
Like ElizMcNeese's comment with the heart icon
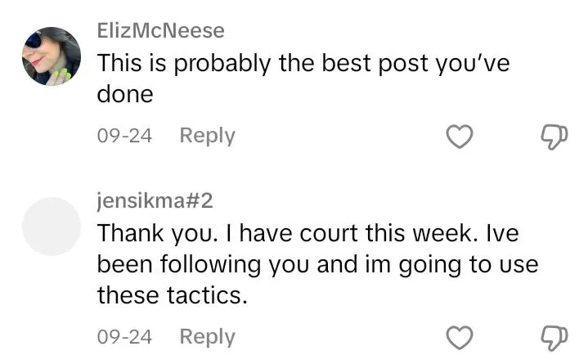click(460, 137)
